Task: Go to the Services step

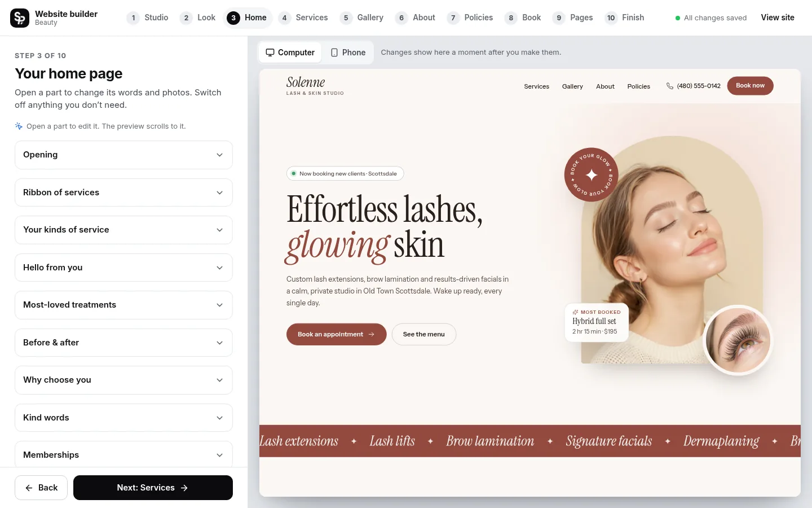Action: tap(303, 18)
